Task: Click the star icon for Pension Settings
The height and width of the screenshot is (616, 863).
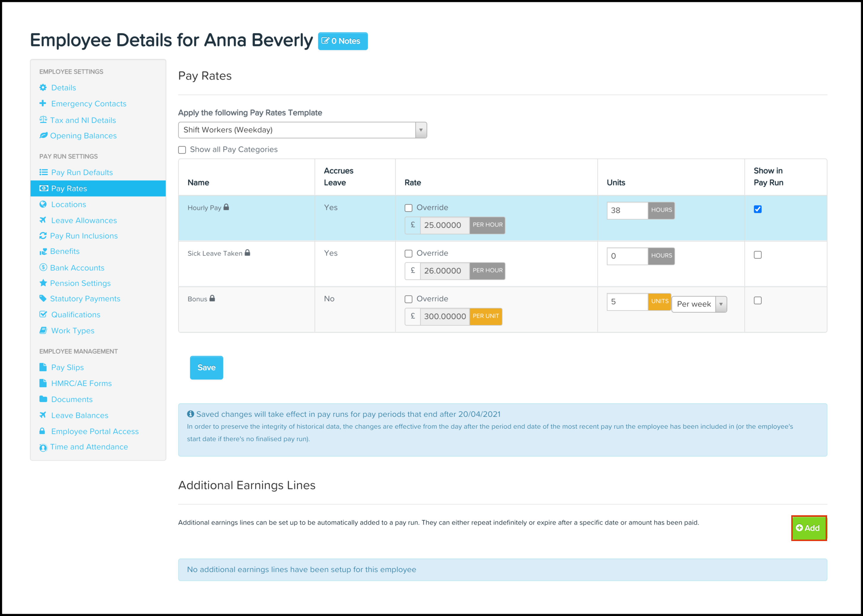Action: click(x=43, y=283)
